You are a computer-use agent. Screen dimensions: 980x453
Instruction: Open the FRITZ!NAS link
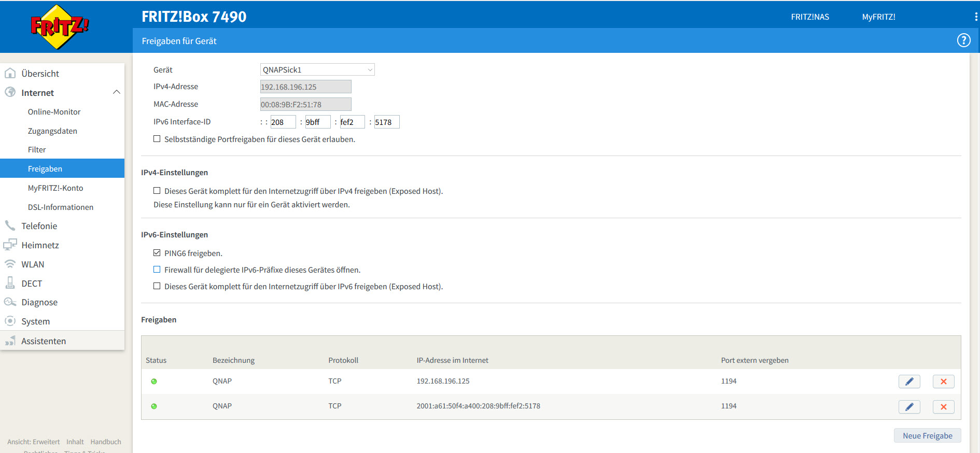[809, 17]
